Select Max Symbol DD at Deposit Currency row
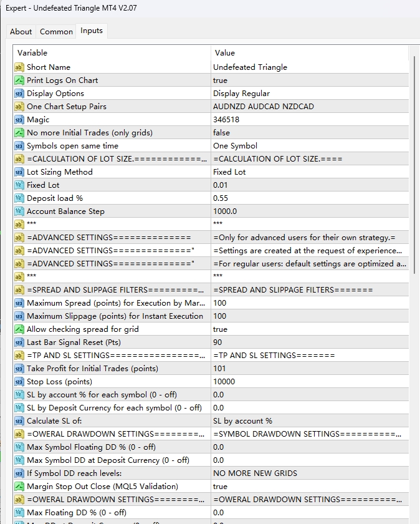420x524 pixels. coord(211,460)
